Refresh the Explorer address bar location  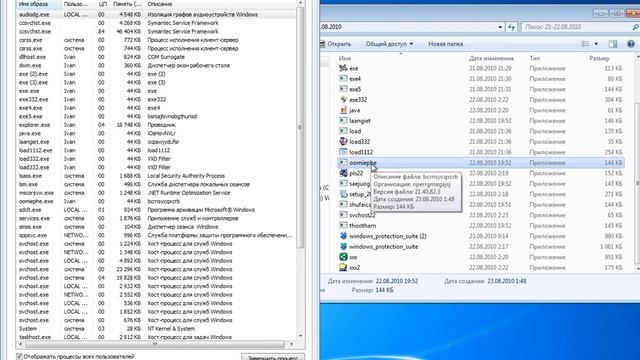(x=511, y=27)
